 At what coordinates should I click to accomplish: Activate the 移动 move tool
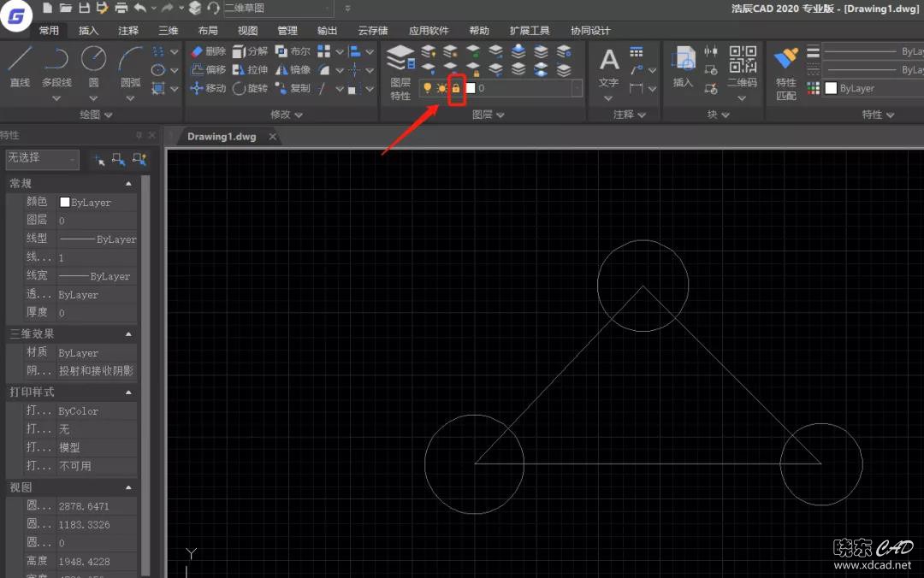pyautogui.click(x=208, y=88)
